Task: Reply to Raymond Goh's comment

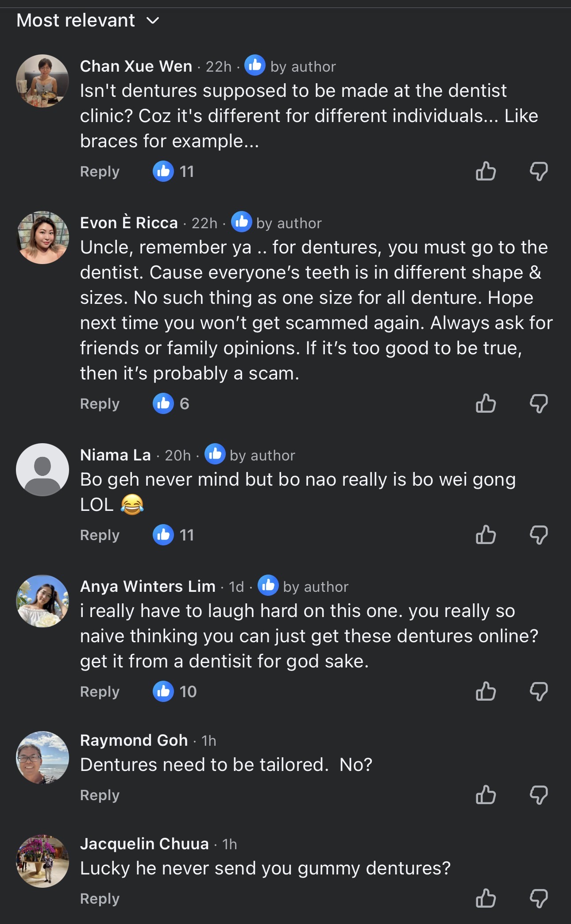Action: pos(100,795)
